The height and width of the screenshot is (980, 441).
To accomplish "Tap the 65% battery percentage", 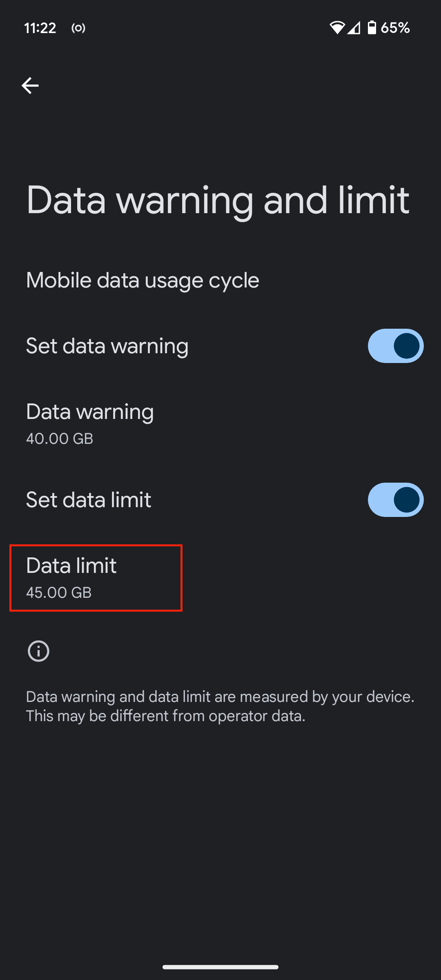I will pyautogui.click(x=395, y=28).
